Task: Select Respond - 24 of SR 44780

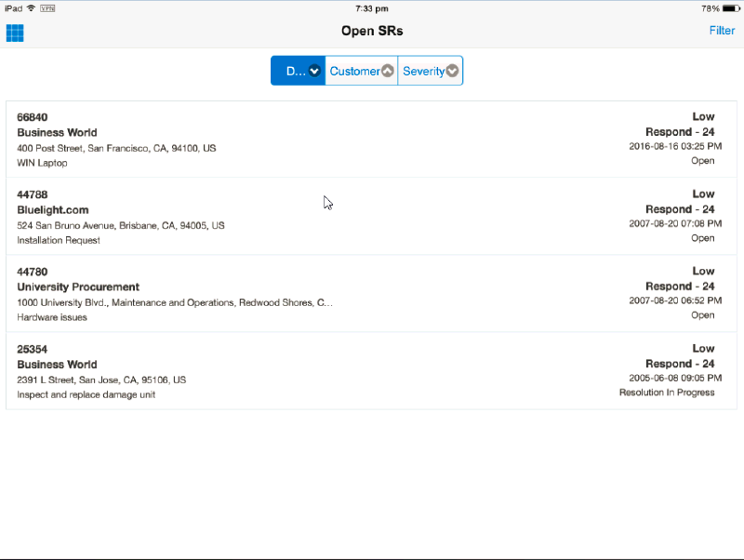Action: click(680, 287)
